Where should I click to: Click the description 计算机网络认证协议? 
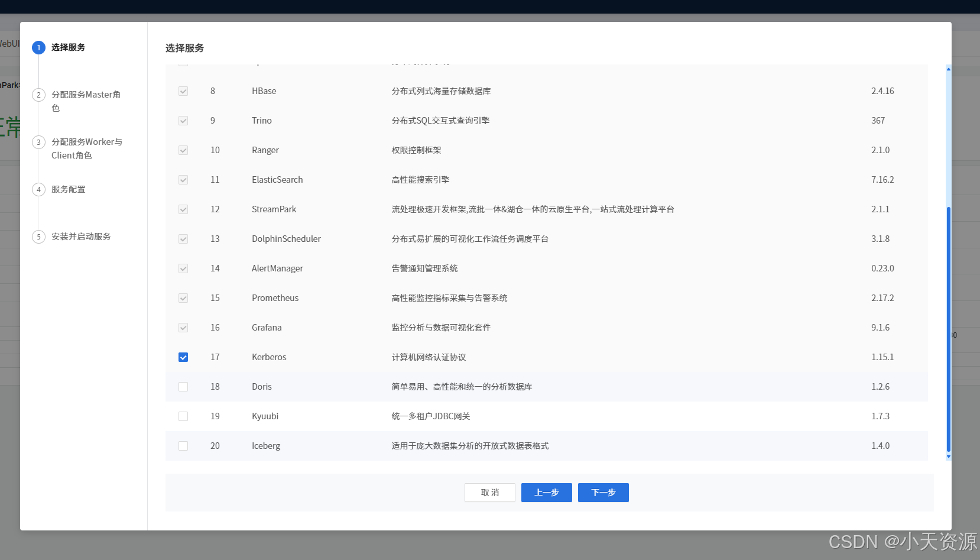click(429, 357)
